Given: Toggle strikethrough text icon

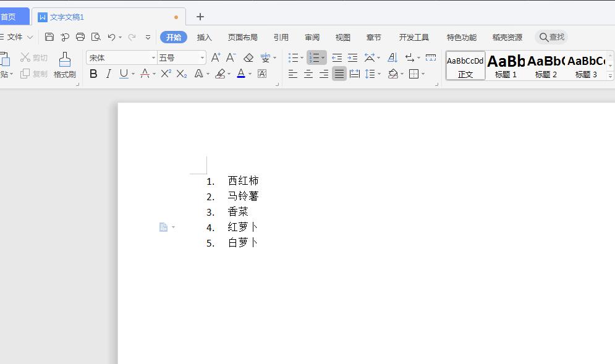Looking at the screenshot, I should [145, 74].
